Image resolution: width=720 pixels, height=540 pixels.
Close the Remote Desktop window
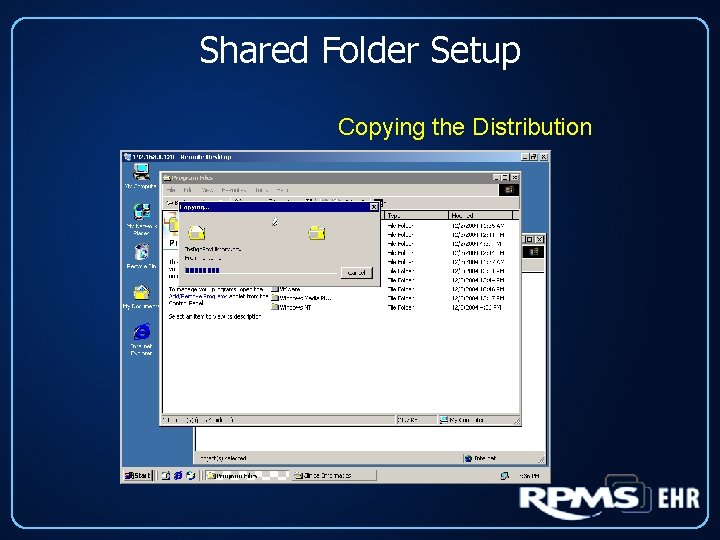(x=544, y=157)
